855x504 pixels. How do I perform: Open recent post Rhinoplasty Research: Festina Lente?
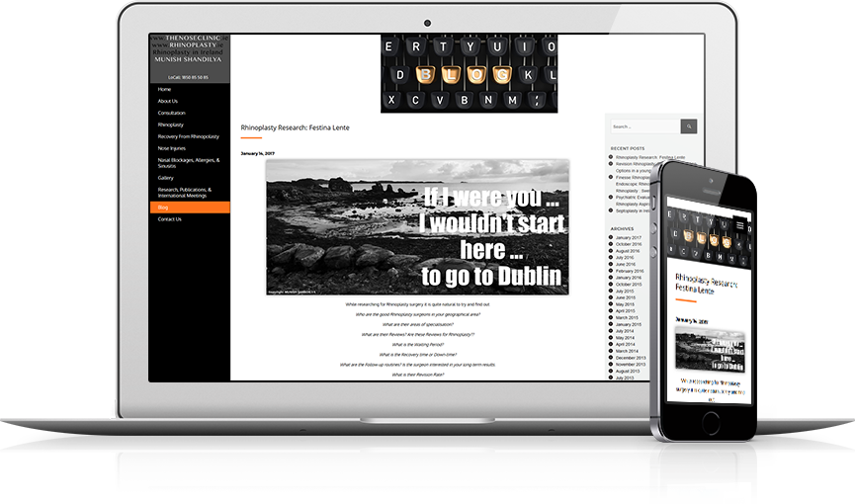click(x=650, y=157)
